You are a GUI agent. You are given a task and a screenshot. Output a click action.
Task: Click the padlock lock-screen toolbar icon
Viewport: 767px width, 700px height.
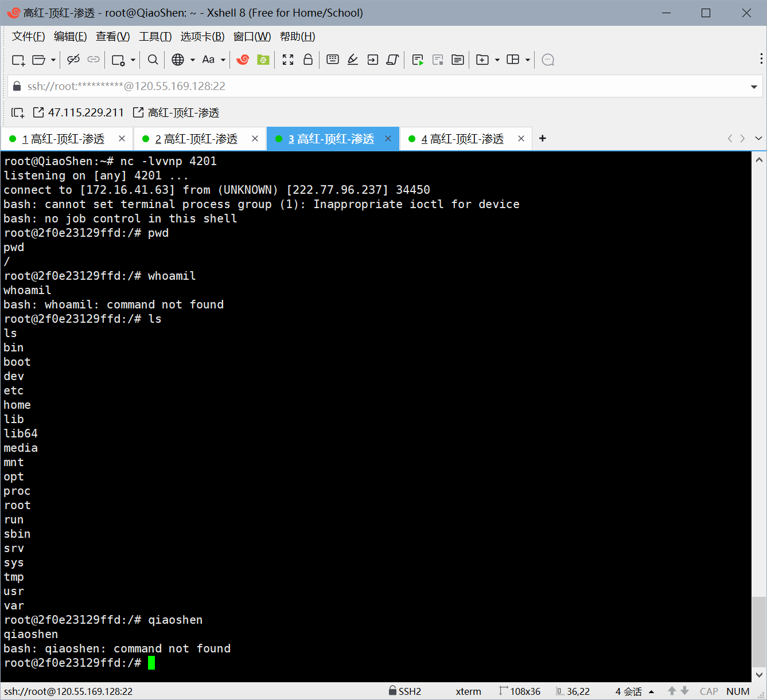(x=308, y=60)
